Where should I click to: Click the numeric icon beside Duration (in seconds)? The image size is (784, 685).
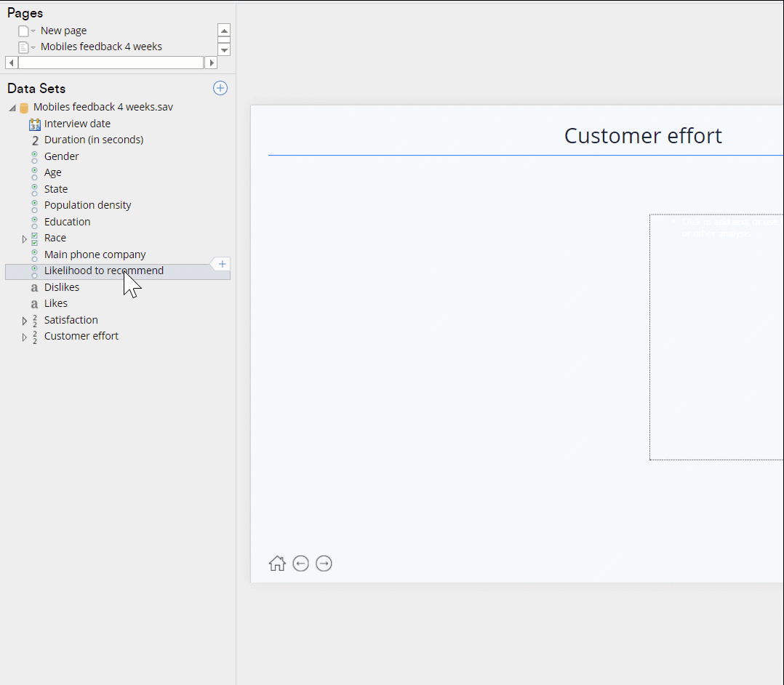[33, 140]
